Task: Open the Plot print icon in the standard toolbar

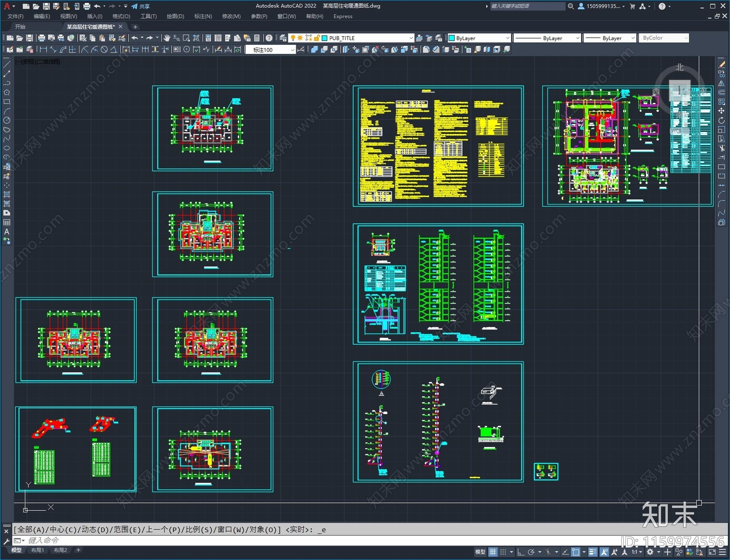Action: coord(42,38)
